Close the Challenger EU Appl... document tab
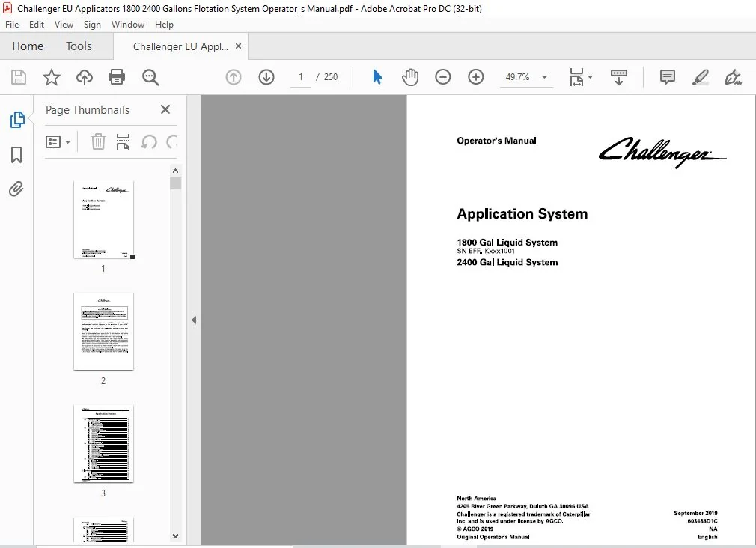The height and width of the screenshot is (548, 756). tap(238, 46)
